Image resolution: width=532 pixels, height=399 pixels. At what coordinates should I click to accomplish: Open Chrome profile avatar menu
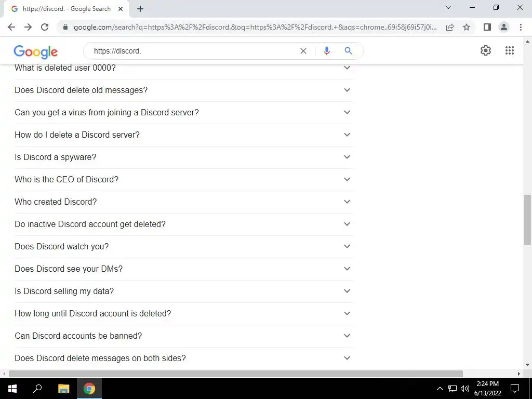click(504, 27)
